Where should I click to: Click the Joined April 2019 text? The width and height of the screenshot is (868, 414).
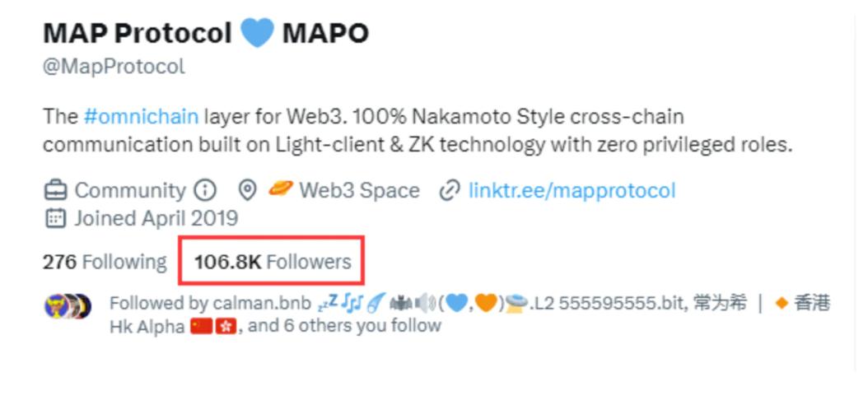click(156, 218)
